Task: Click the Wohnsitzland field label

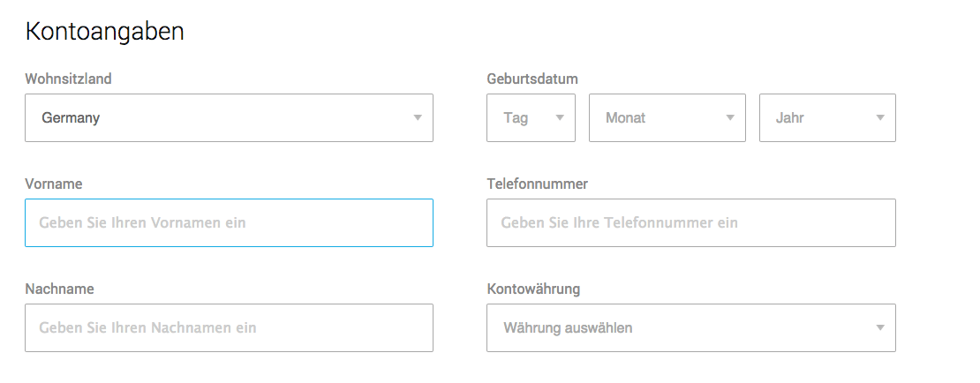Action: coord(68,79)
